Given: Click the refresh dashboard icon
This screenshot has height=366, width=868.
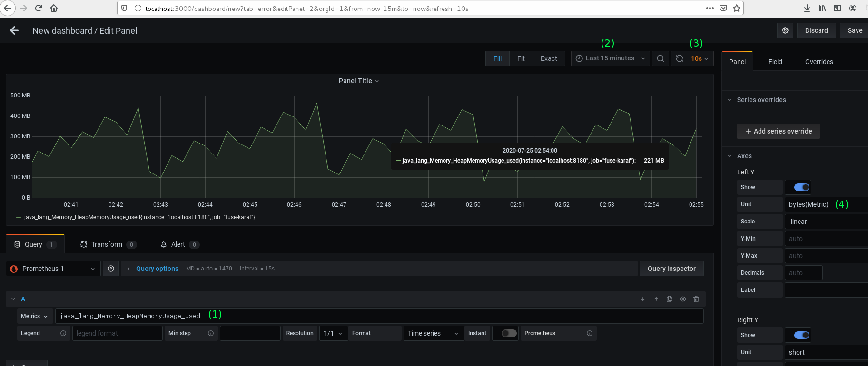Looking at the screenshot, I should (680, 58).
